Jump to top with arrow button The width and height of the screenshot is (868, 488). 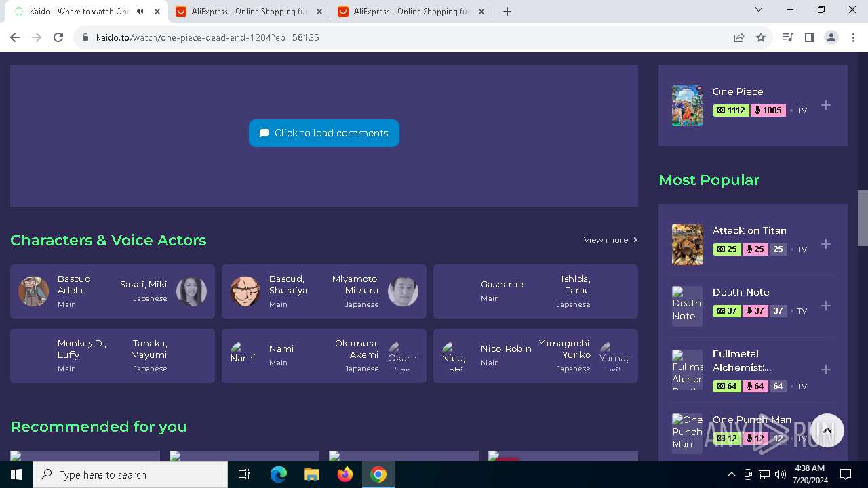pos(827,430)
